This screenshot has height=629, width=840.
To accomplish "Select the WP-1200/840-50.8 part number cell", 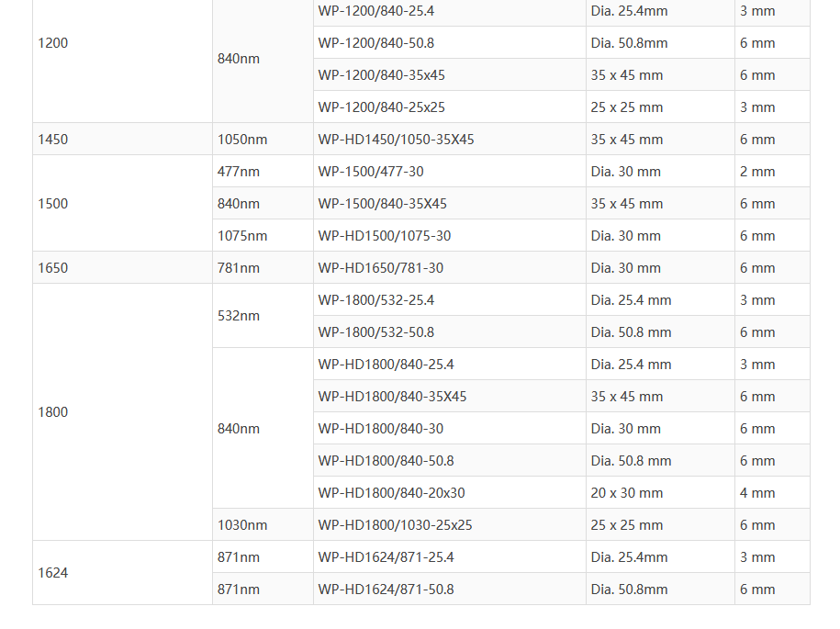I will point(376,43).
